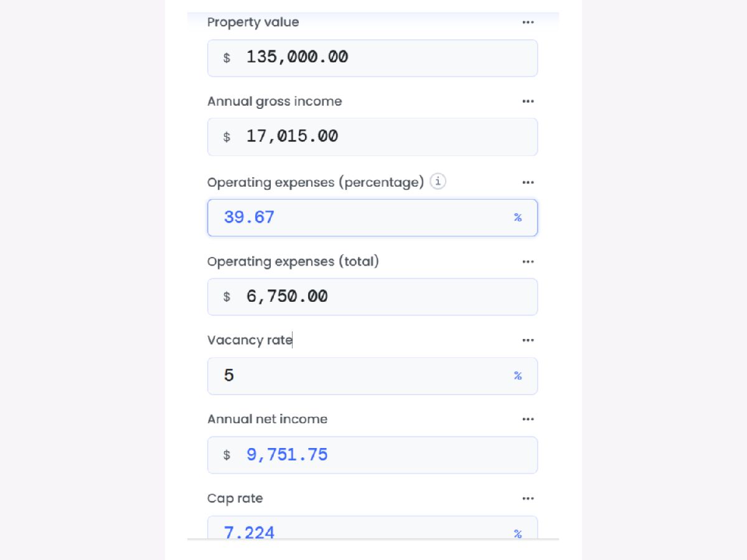Click the percent unit in Vacancy rate field
The width and height of the screenshot is (747, 560).
coord(517,376)
